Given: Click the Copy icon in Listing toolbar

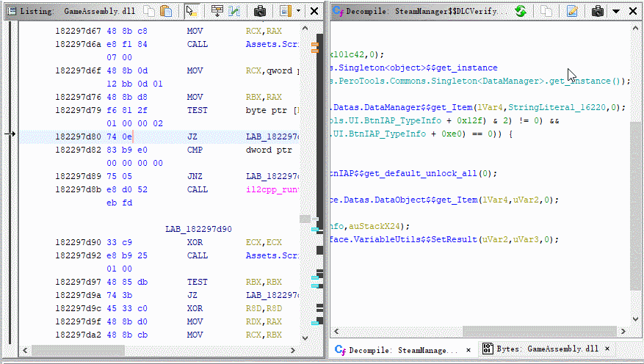Looking at the screenshot, I should coord(149,11).
